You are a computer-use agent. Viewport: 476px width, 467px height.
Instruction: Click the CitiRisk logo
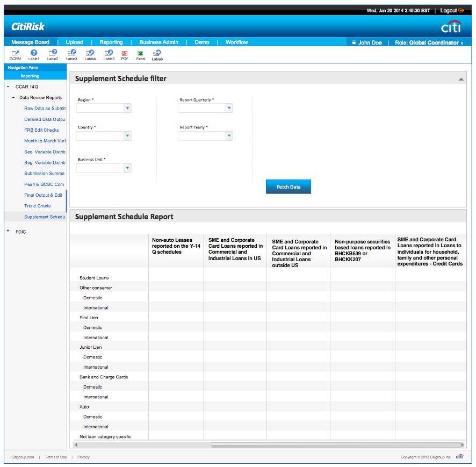click(x=28, y=27)
